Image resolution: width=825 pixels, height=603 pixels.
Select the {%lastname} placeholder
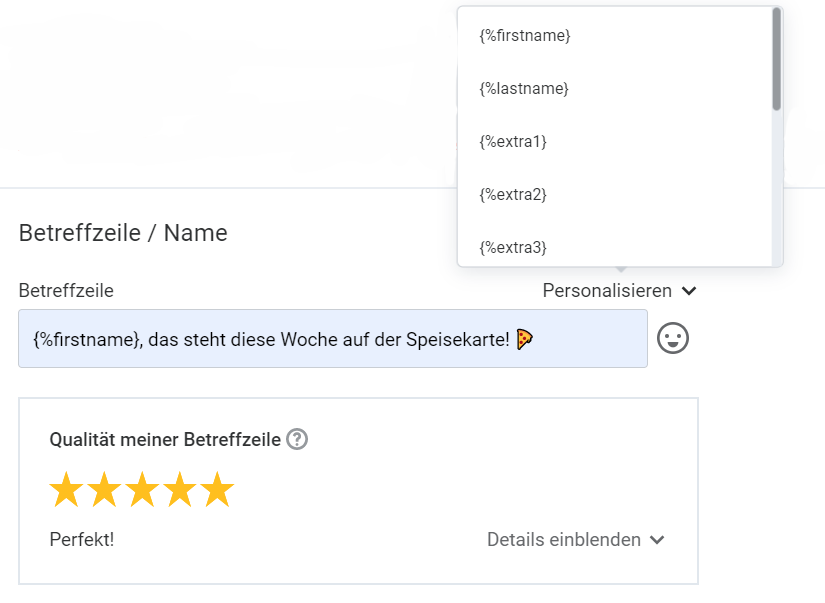[x=522, y=88]
